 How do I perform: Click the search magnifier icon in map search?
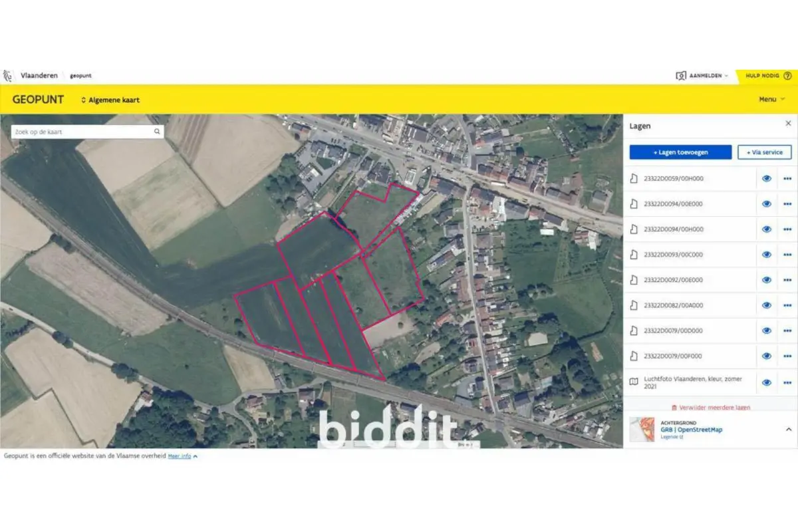click(158, 132)
